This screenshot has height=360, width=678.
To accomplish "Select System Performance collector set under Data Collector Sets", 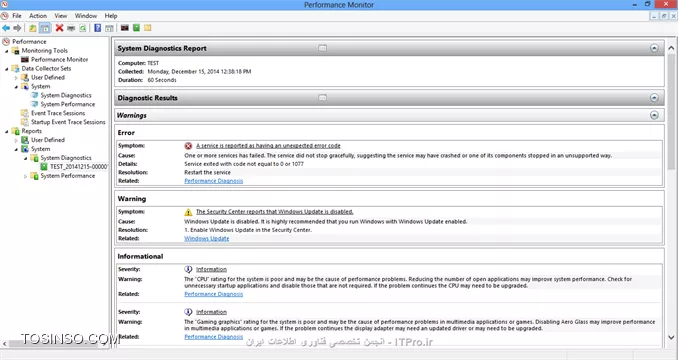I will point(67,104).
